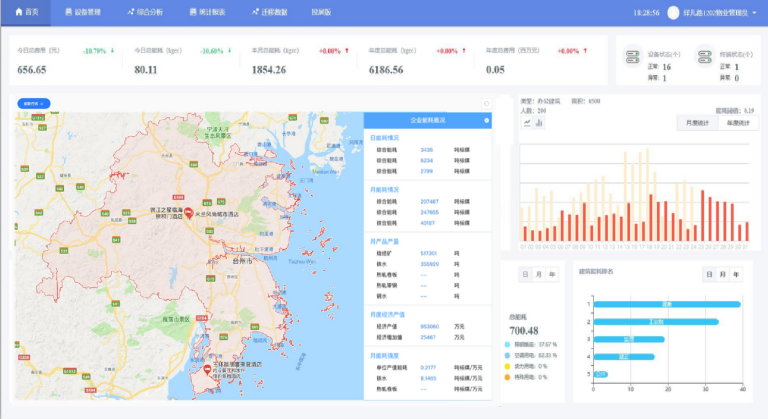Remove the blue map filter tag
The width and height of the screenshot is (768, 419).
pos(42,104)
